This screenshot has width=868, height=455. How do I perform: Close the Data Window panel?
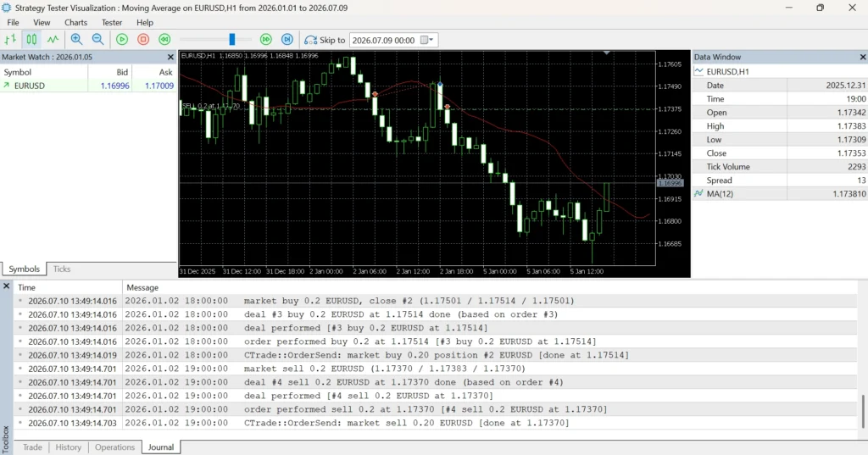pyautogui.click(x=862, y=57)
